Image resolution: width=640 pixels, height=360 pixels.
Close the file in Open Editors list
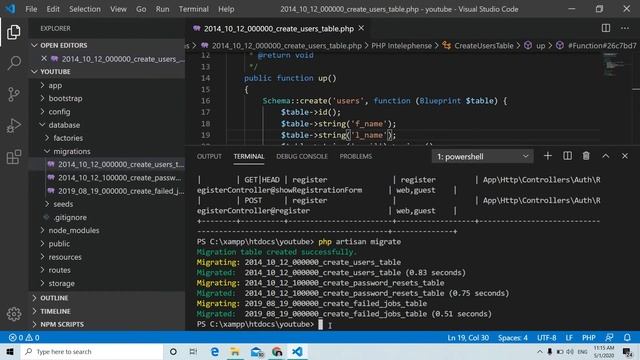coord(44,59)
